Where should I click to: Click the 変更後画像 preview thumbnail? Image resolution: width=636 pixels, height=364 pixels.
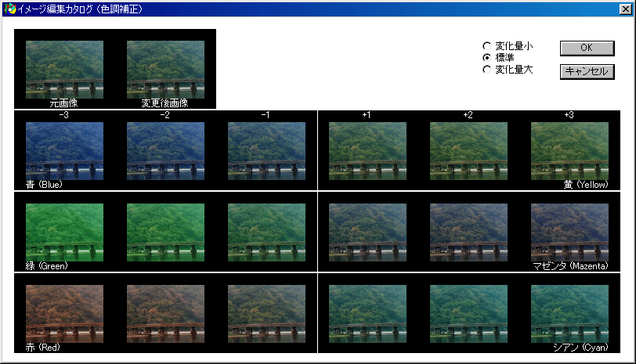click(x=165, y=70)
